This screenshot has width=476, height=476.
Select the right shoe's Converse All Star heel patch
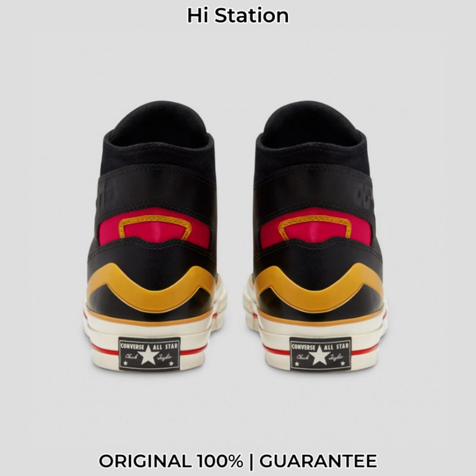pyautogui.click(x=321, y=354)
